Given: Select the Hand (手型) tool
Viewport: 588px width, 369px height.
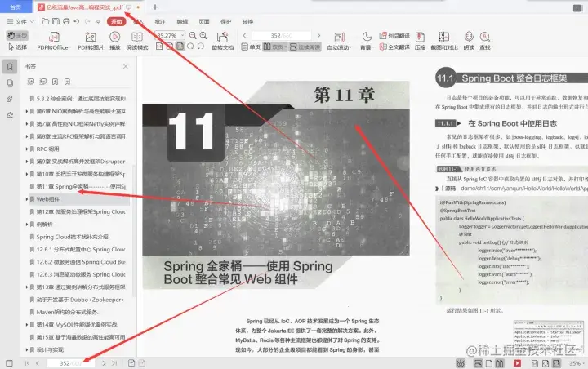Looking at the screenshot, I should [17, 36].
